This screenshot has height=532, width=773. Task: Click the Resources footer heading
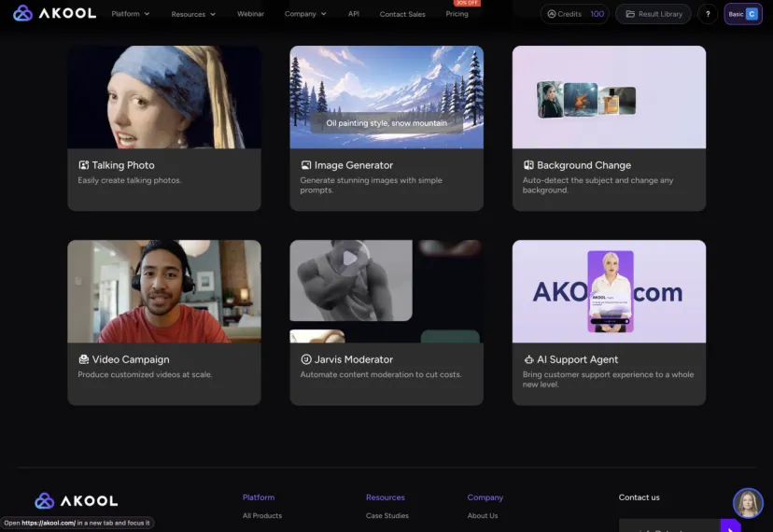point(385,497)
